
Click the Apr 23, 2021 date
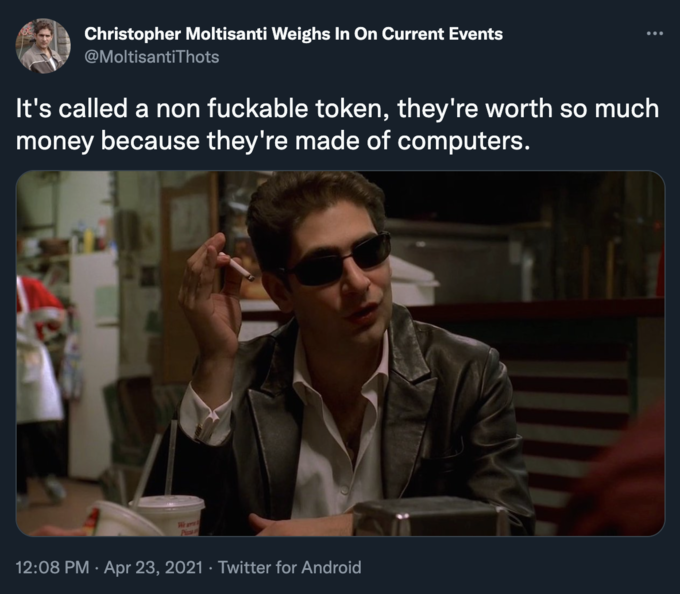[x=153, y=567]
